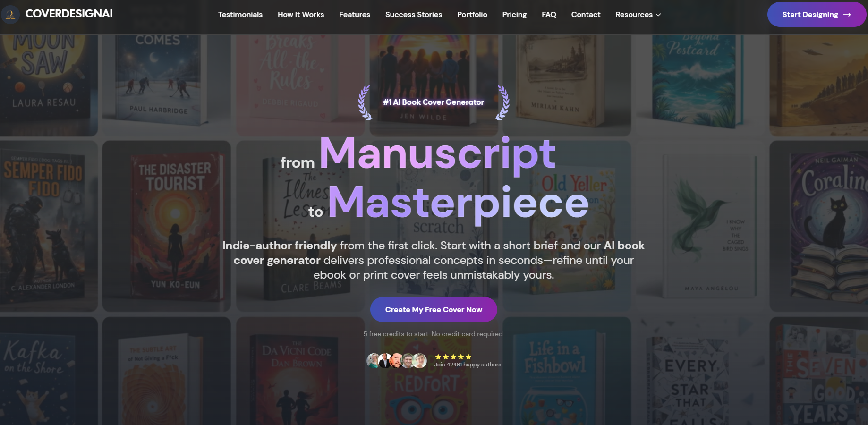The width and height of the screenshot is (868, 425).
Task: Navigate to Portfolio
Action: click(472, 15)
